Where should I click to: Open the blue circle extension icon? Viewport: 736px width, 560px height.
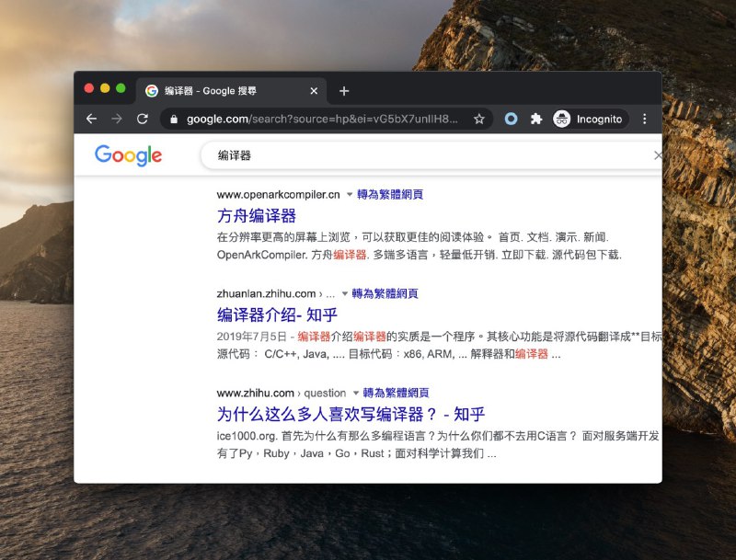pyautogui.click(x=511, y=119)
